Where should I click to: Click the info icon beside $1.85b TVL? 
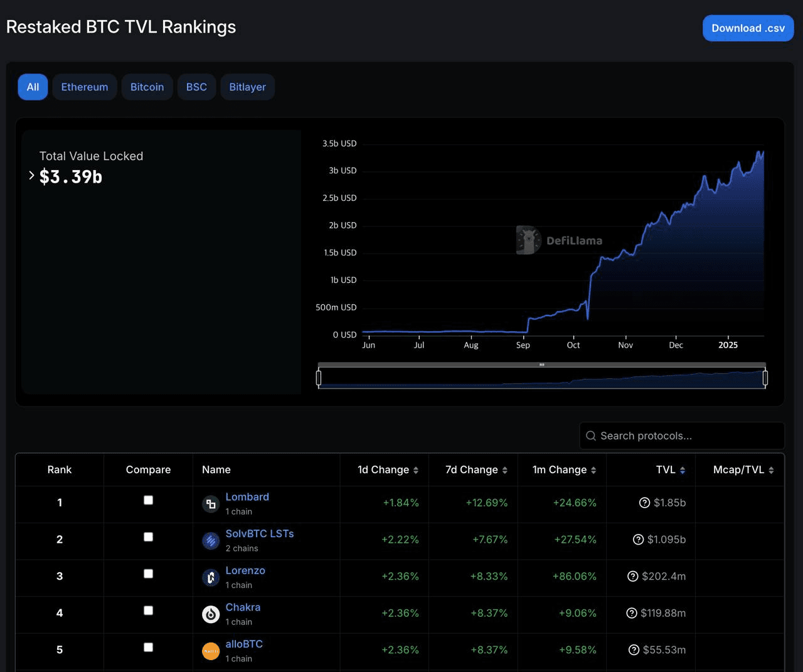point(644,503)
